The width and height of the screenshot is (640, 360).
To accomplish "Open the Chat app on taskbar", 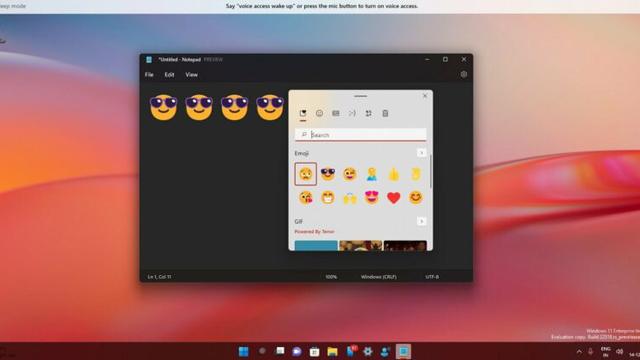I will [x=297, y=351].
